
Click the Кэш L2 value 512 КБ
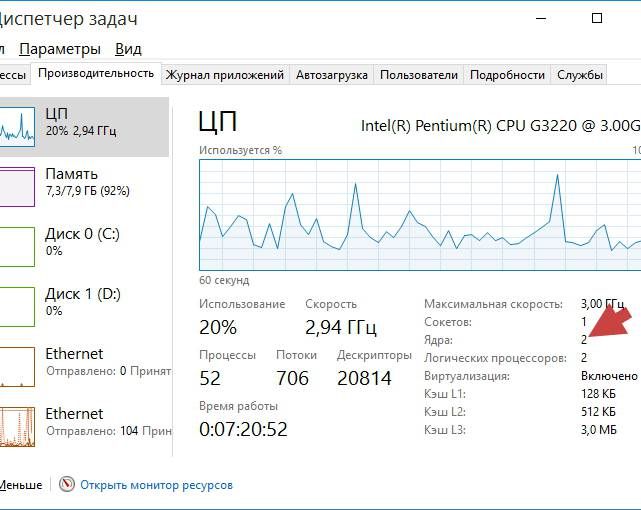coord(598,412)
